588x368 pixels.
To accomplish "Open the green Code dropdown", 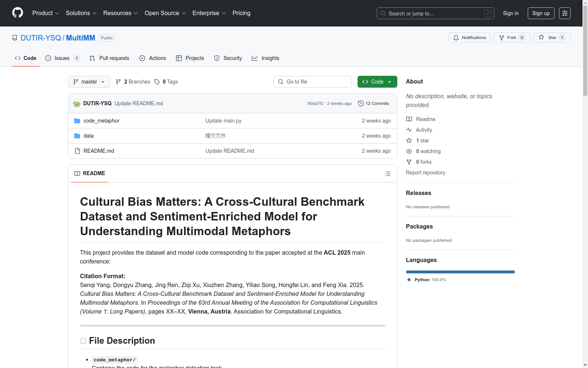I will point(377,82).
